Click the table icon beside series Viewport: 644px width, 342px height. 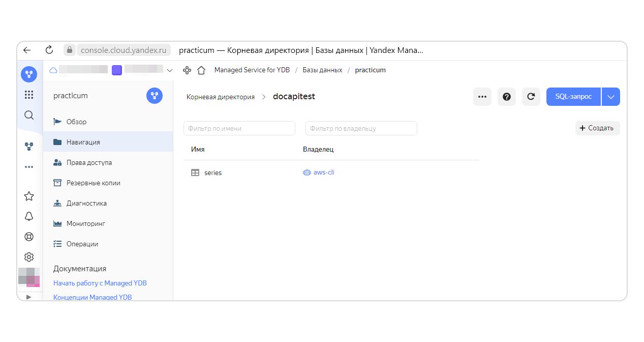click(x=195, y=173)
